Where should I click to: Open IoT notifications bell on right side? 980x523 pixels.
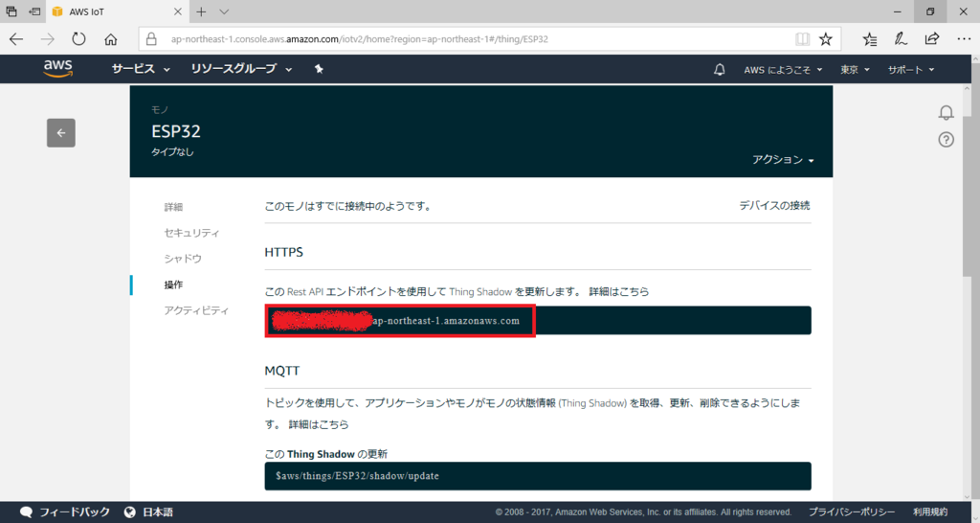coord(947,113)
